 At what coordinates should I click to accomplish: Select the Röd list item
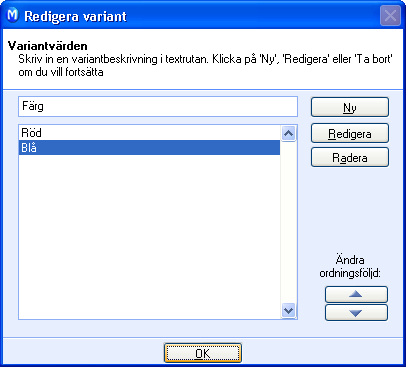(149, 133)
